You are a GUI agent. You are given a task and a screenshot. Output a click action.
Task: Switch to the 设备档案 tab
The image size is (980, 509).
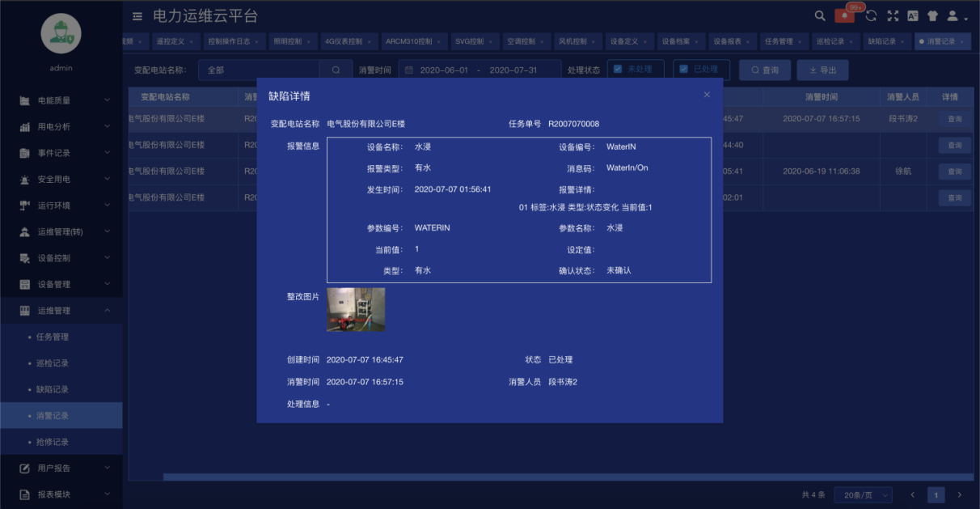(x=679, y=41)
